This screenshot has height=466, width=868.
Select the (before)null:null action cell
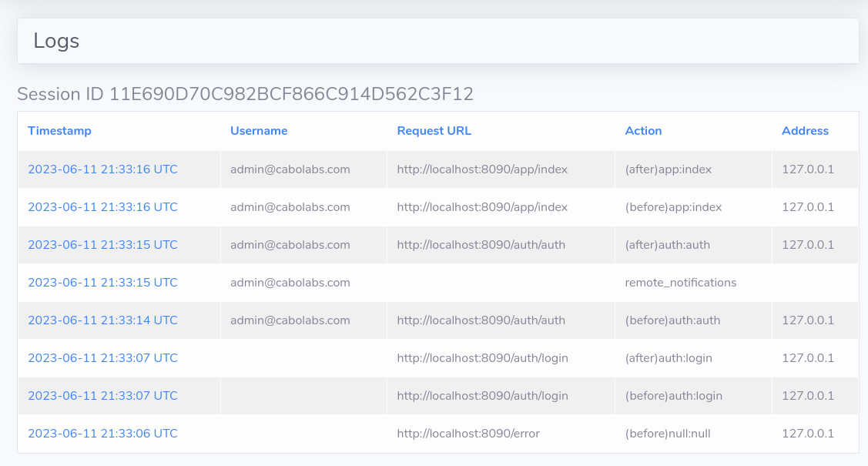[667, 434]
